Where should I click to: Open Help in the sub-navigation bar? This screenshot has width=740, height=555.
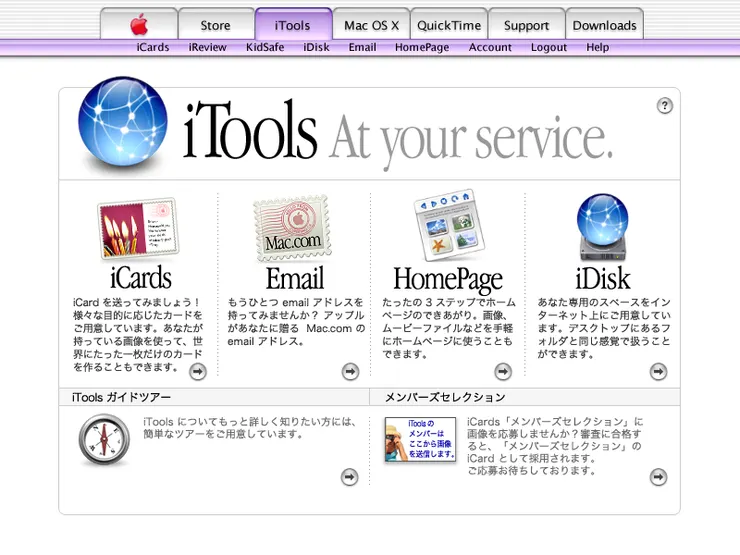[x=597, y=47]
